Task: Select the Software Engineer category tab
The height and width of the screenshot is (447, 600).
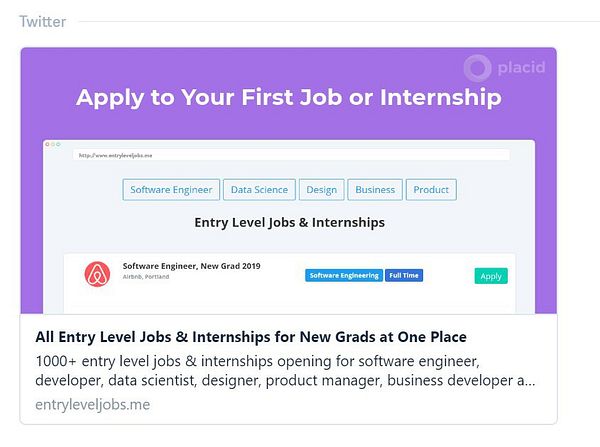Action: pos(171,189)
